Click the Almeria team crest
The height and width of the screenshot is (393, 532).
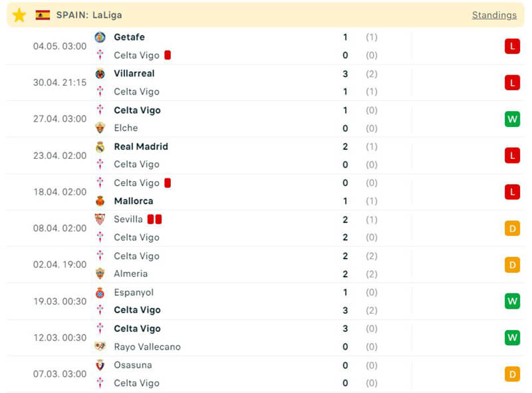tap(100, 274)
